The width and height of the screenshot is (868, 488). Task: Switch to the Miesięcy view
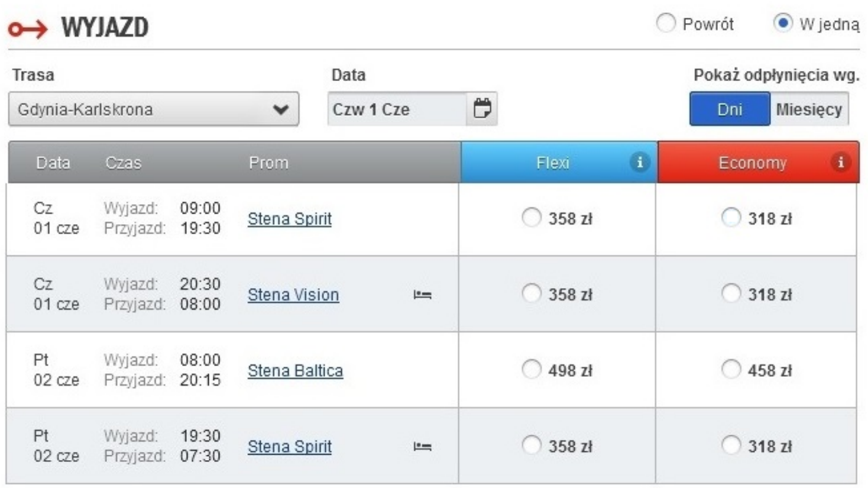pyautogui.click(x=808, y=109)
